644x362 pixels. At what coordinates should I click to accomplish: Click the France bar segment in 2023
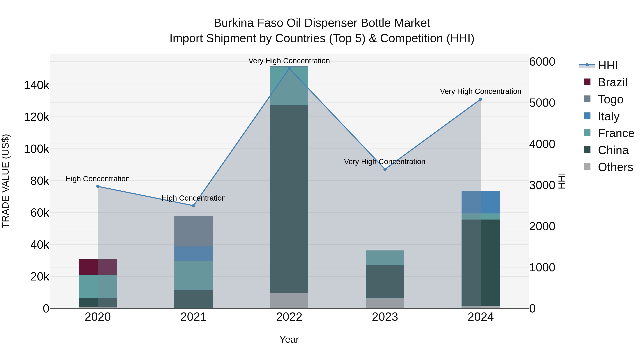point(385,258)
